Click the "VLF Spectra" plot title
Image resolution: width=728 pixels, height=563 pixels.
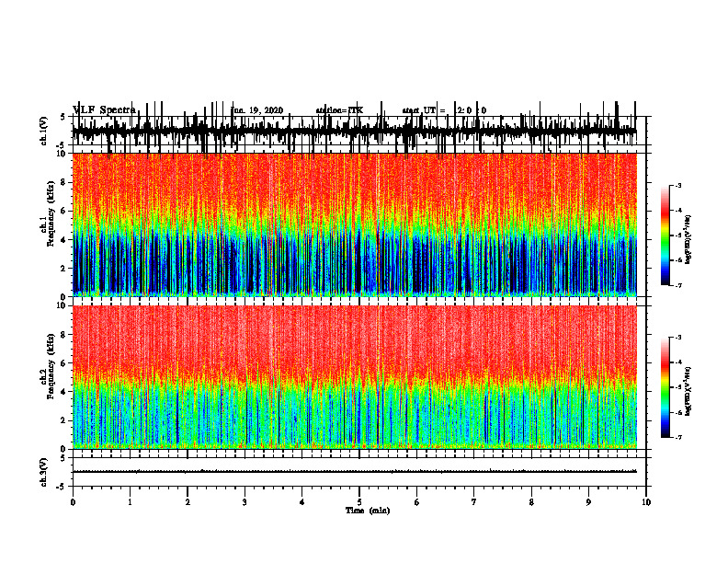105,110
